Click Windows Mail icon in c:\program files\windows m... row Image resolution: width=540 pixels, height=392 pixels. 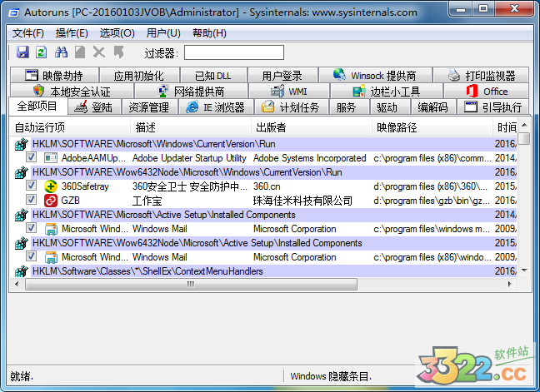tap(51, 229)
